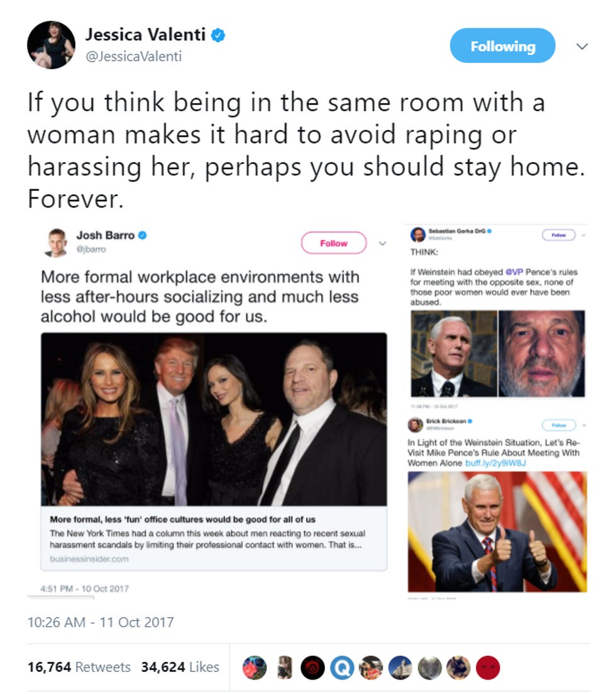The height and width of the screenshot is (694, 616).
Task: Expand the chevron next to Gorka's Follow button
Action: tap(584, 236)
